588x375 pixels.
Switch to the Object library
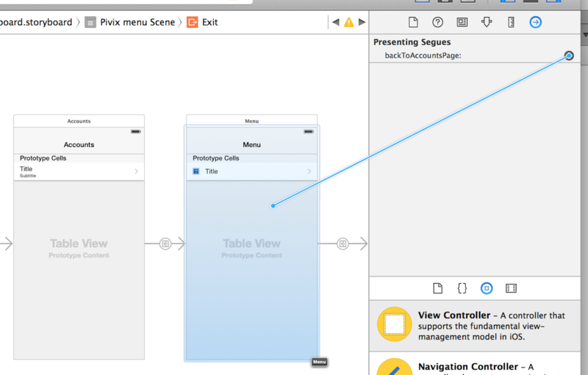pyautogui.click(x=487, y=288)
